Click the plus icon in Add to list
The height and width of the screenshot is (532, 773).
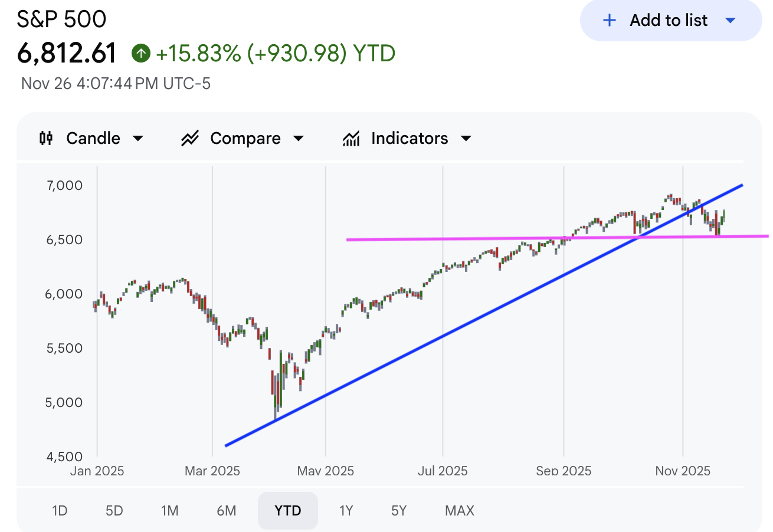(609, 21)
